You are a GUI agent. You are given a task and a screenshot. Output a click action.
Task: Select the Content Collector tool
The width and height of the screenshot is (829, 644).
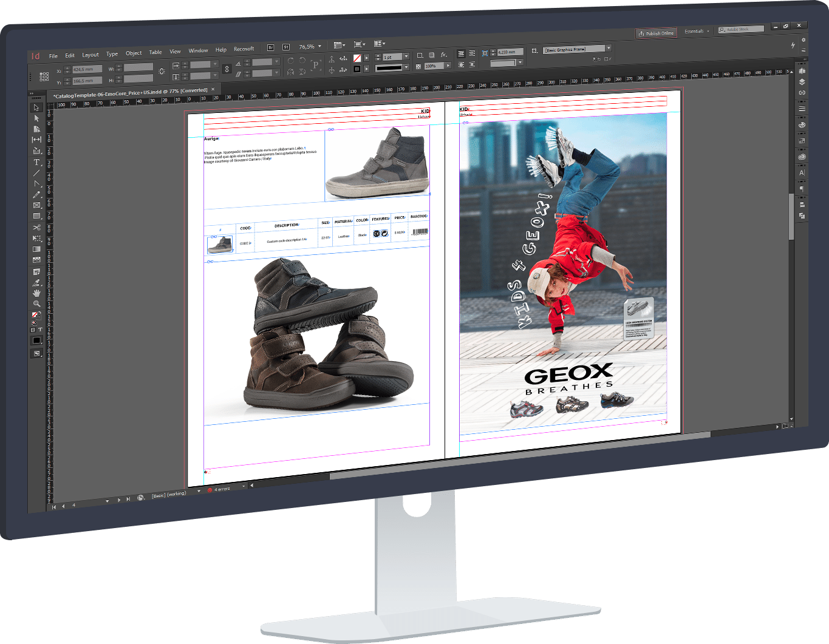click(36, 151)
